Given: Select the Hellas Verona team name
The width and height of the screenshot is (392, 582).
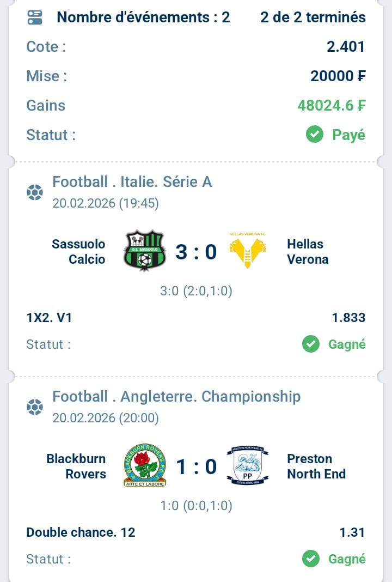Looking at the screenshot, I should 308,251.
